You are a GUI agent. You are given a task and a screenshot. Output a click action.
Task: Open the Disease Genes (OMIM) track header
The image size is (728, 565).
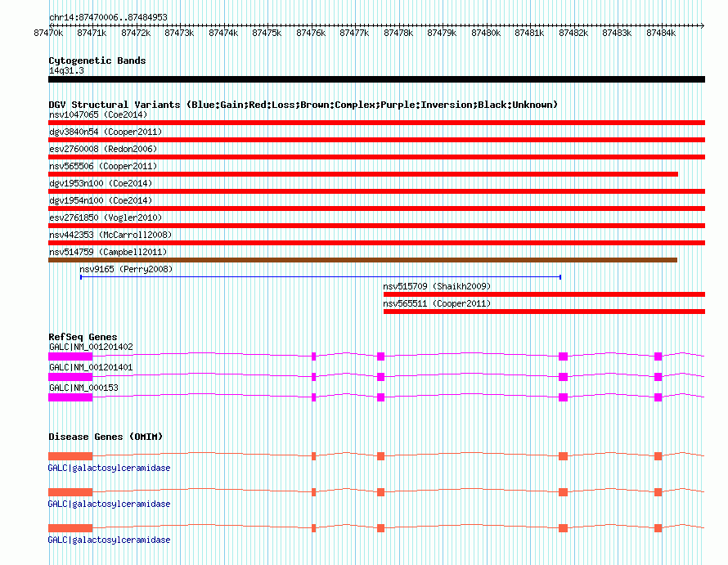point(106,437)
